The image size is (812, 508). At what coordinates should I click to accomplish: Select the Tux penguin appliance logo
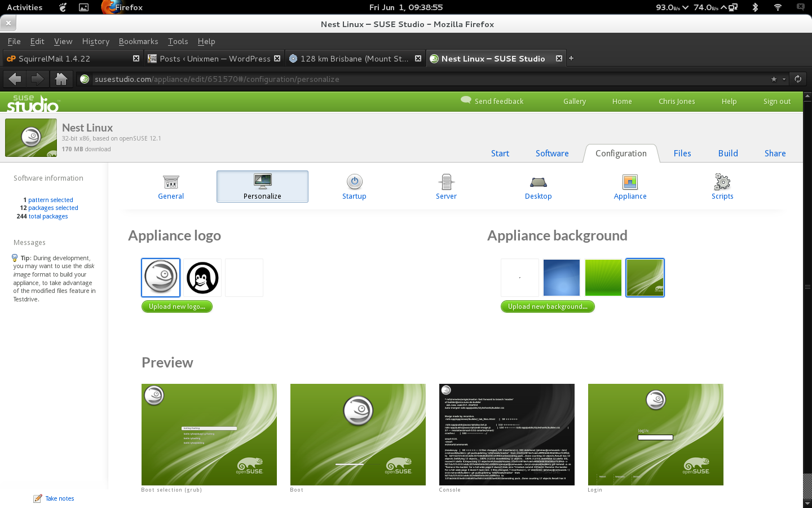point(202,278)
